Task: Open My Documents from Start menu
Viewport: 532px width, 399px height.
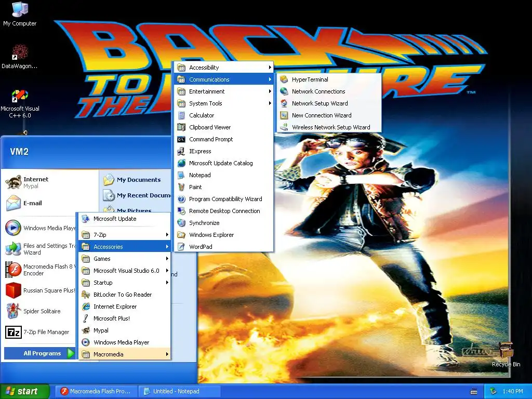Action: point(136,180)
